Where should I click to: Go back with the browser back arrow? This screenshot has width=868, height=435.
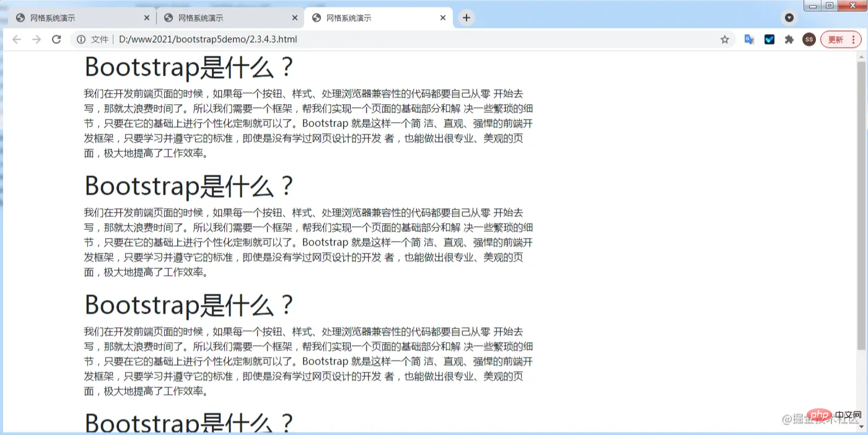(x=17, y=40)
